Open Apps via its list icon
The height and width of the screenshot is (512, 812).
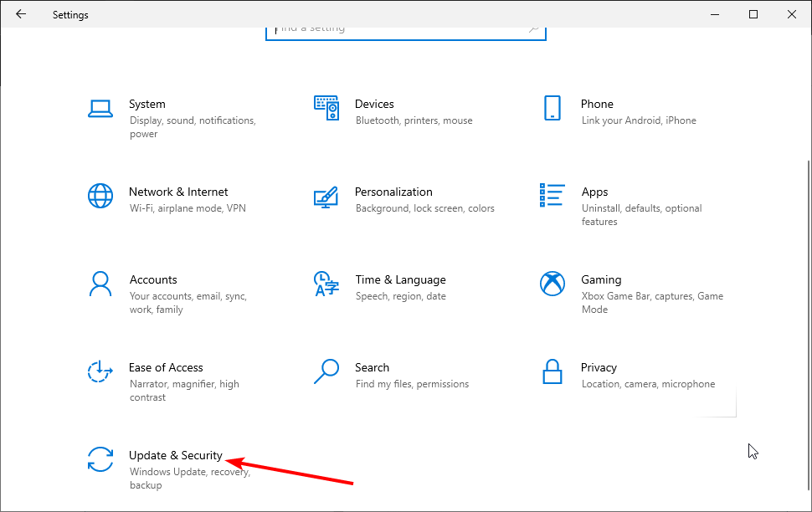(x=552, y=195)
